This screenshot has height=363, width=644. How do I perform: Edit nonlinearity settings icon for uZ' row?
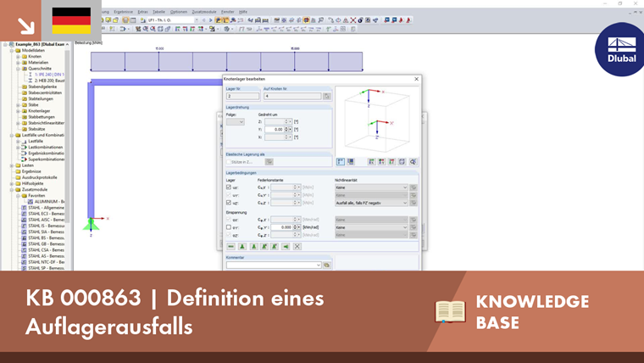pyautogui.click(x=414, y=203)
